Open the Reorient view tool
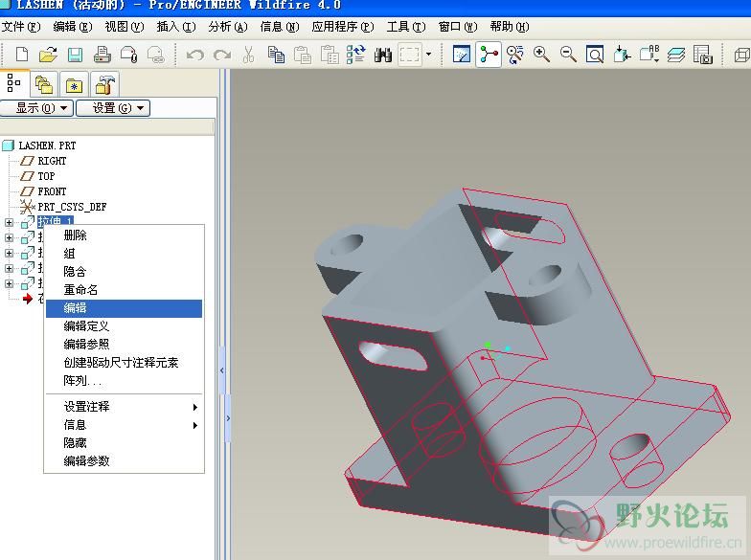751x560 pixels. point(622,55)
